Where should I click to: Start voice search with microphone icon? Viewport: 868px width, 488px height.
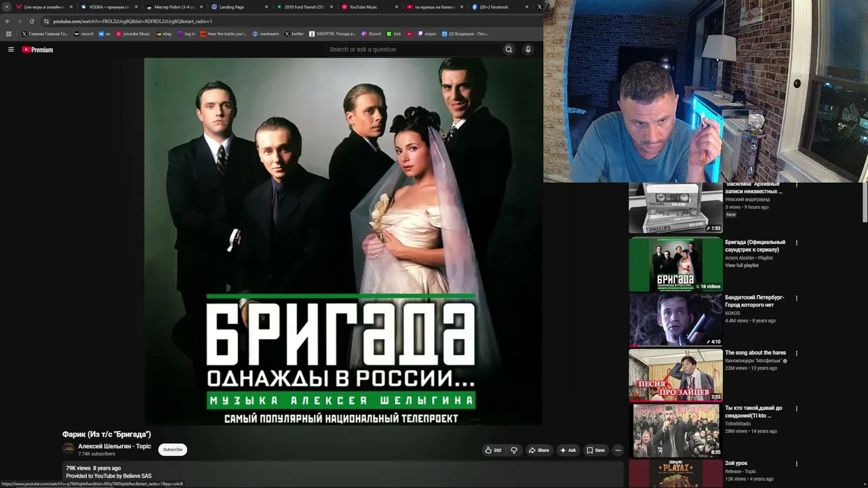tap(528, 49)
